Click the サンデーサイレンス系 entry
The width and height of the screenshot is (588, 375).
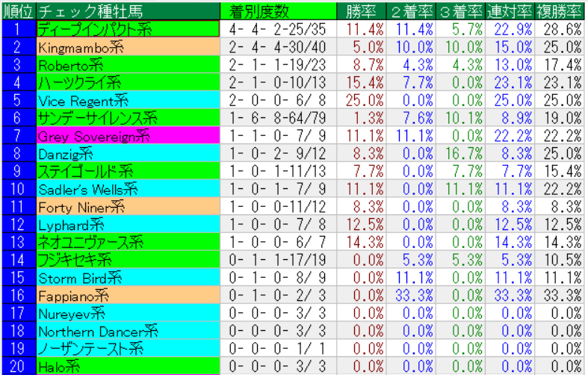pos(128,117)
